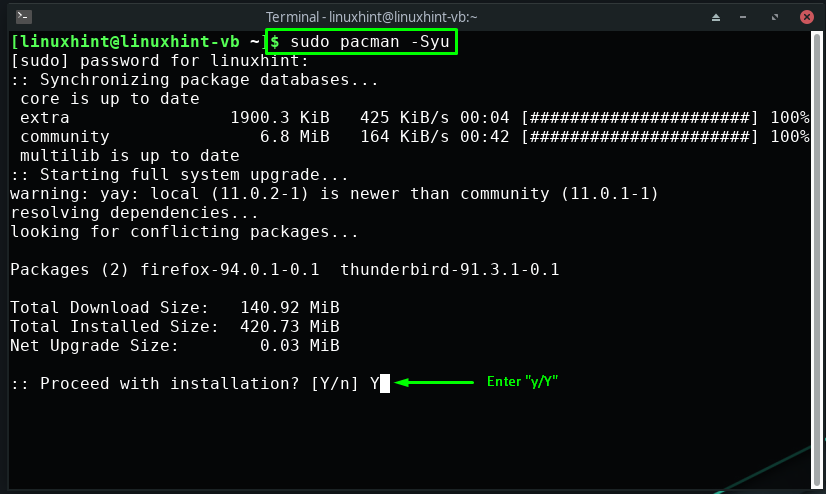Click the sudo password prompt line
The width and height of the screenshot is (826, 494).
[160, 61]
